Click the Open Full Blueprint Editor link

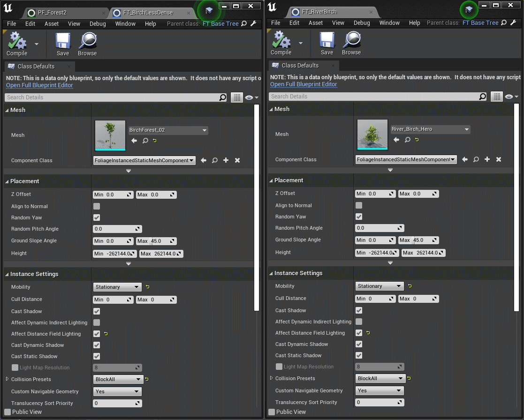(x=39, y=85)
